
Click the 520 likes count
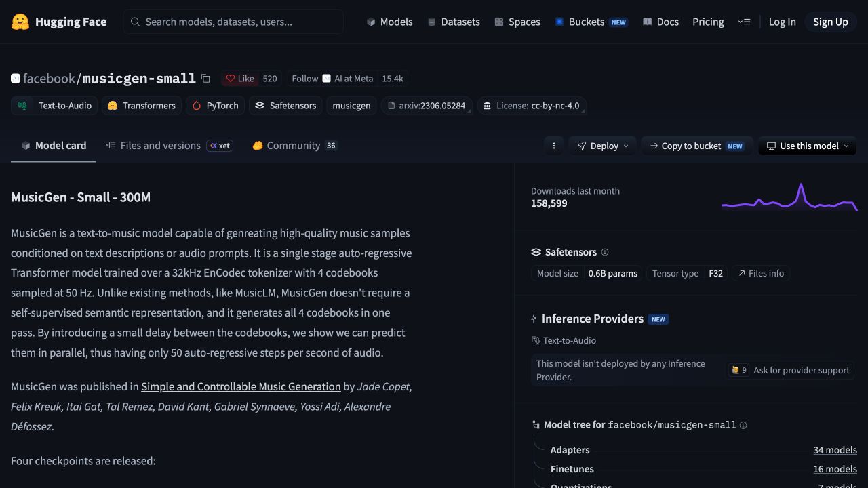[270, 79]
